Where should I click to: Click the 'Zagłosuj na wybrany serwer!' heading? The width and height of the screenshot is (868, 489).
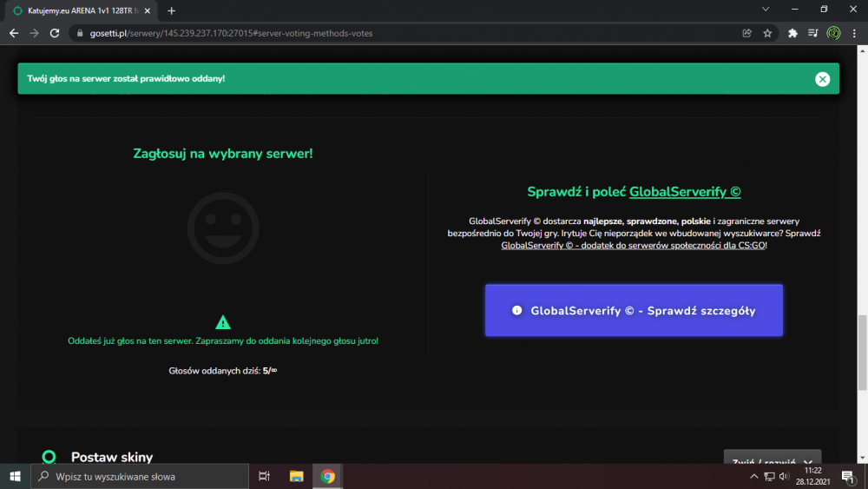222,154
